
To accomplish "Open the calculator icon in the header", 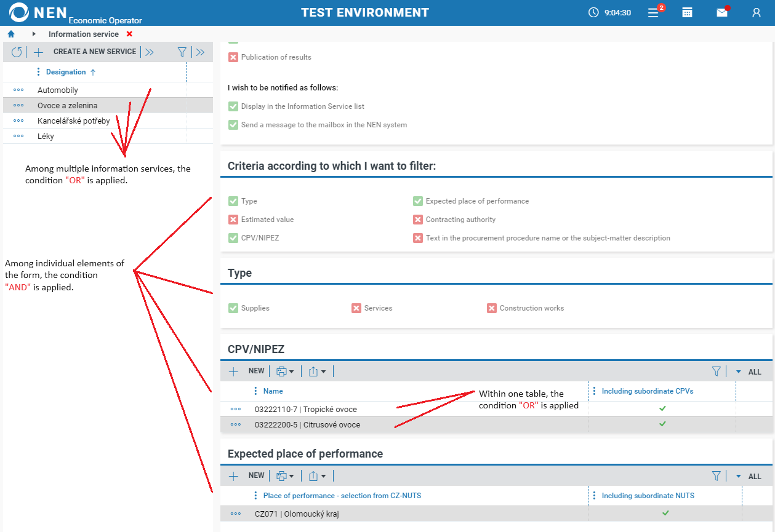I will (688, 12).
